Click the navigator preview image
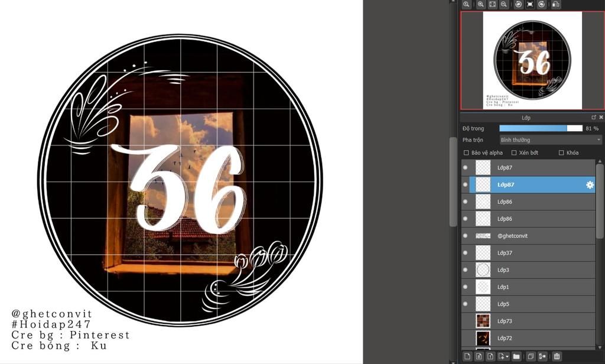The height and width of the screenshot is (364, 605). click(x=532, y=60)
